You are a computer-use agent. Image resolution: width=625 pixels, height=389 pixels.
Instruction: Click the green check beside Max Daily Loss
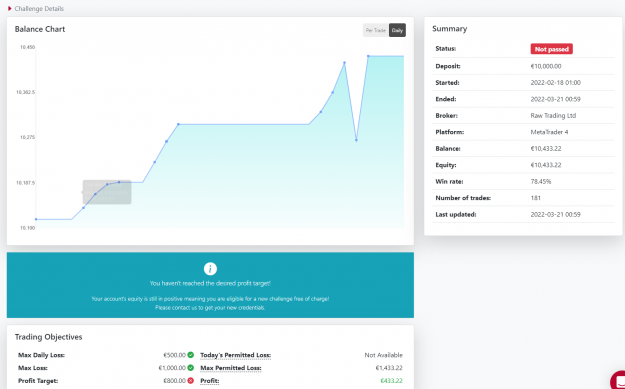[x=191, y=355]
